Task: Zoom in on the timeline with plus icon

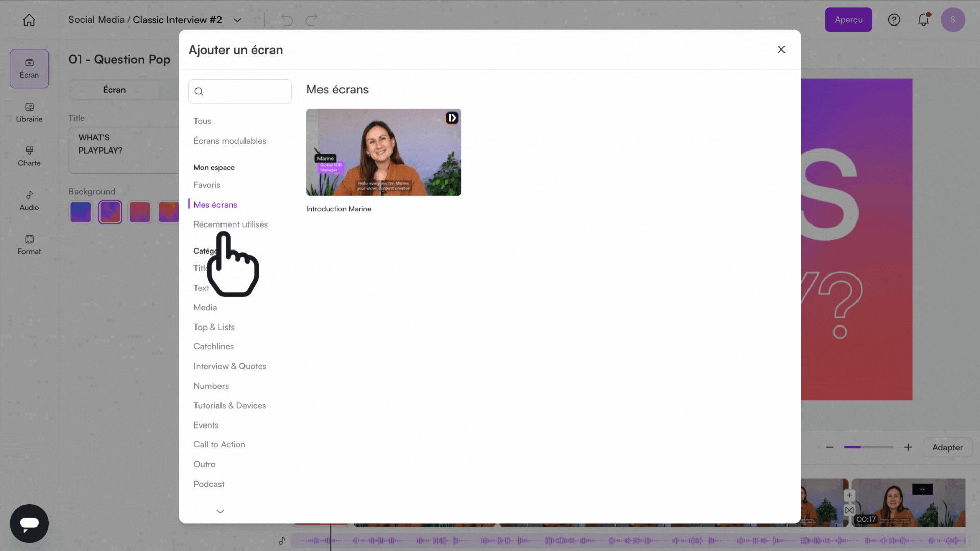Action: point(908,447)
